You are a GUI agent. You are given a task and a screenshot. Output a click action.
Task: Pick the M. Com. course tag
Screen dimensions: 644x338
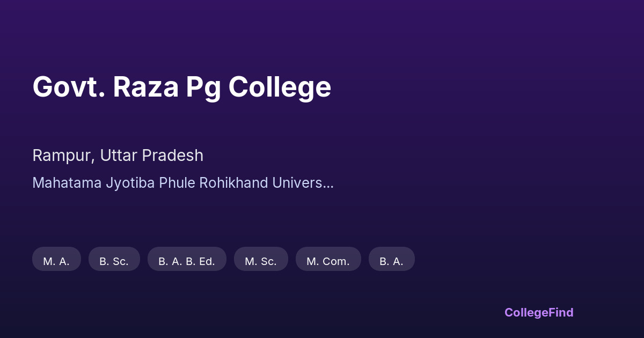(328, 261)
